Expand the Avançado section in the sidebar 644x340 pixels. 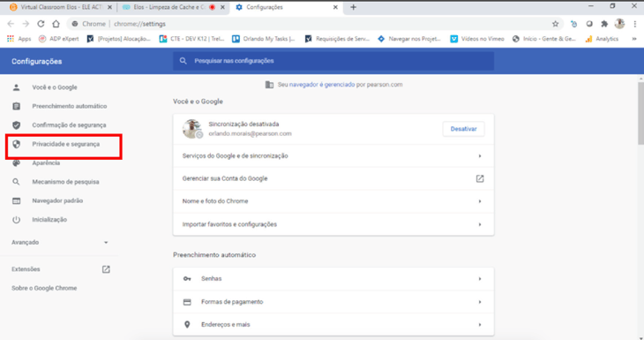(60, 243)
